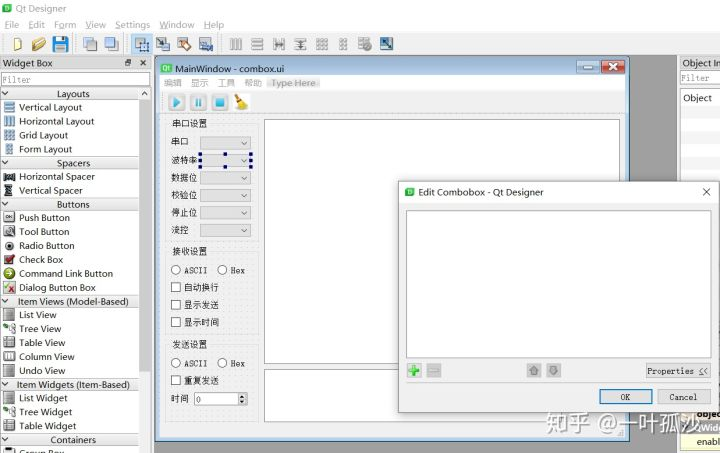Add a new item with the green plus
Viewport: 720px width, 453px height.
(414, 370)
